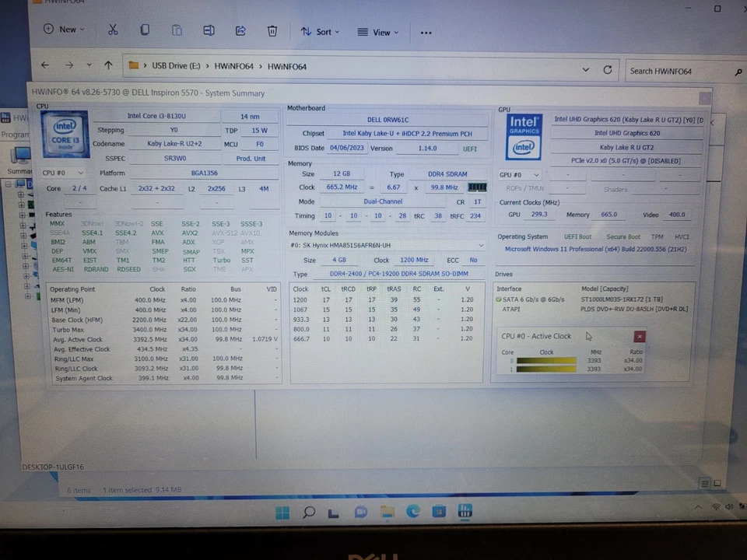The image size is (747, 560).
Task: Click the TPM indicator
Action: 657,236
